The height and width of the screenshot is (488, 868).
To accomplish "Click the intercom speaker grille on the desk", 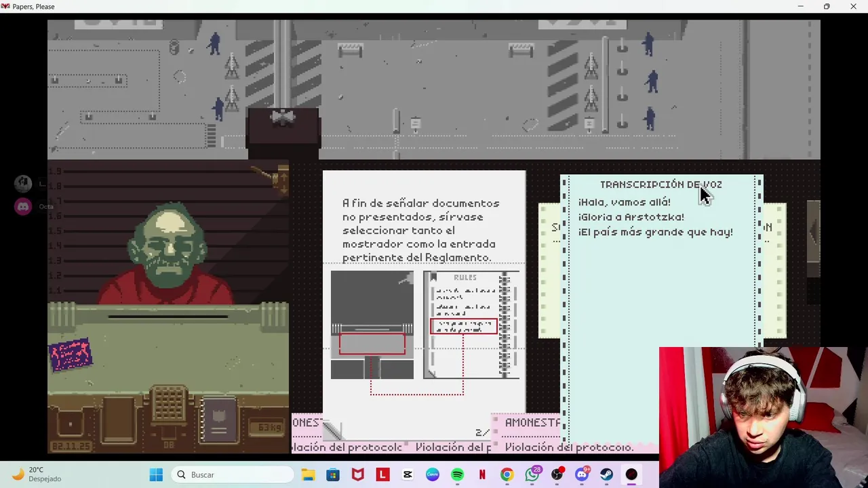I will [168, 404].
